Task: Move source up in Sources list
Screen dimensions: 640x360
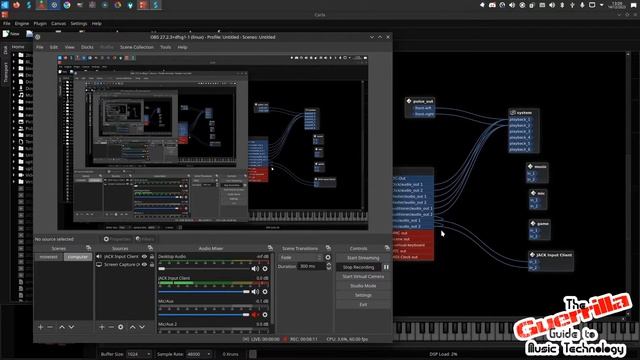Action: (x=133, y=327)
